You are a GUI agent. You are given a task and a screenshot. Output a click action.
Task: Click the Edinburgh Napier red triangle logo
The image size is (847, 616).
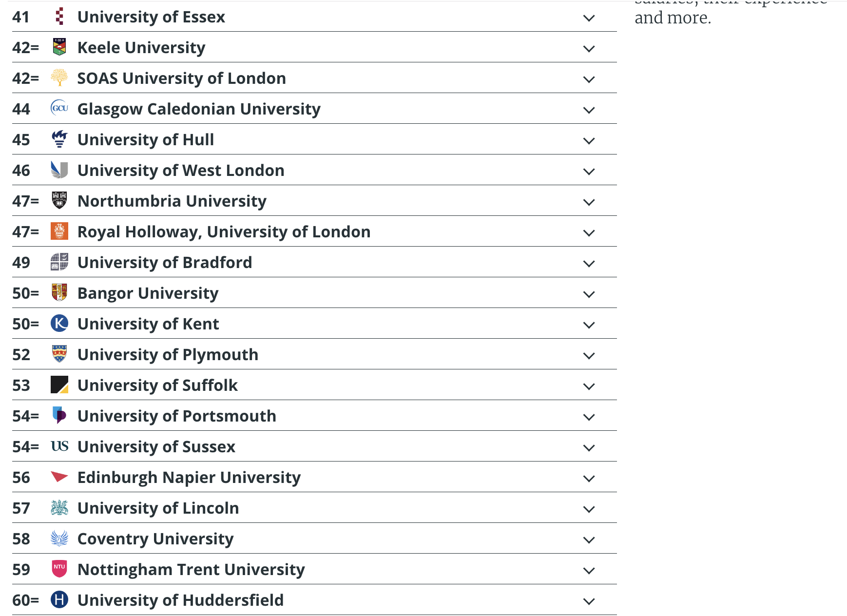[x=59, y=477]
